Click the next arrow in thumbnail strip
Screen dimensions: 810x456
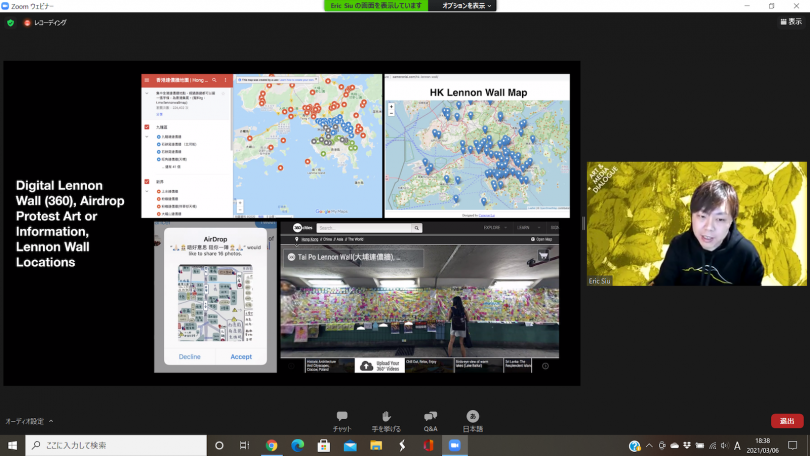coord(545,366)
